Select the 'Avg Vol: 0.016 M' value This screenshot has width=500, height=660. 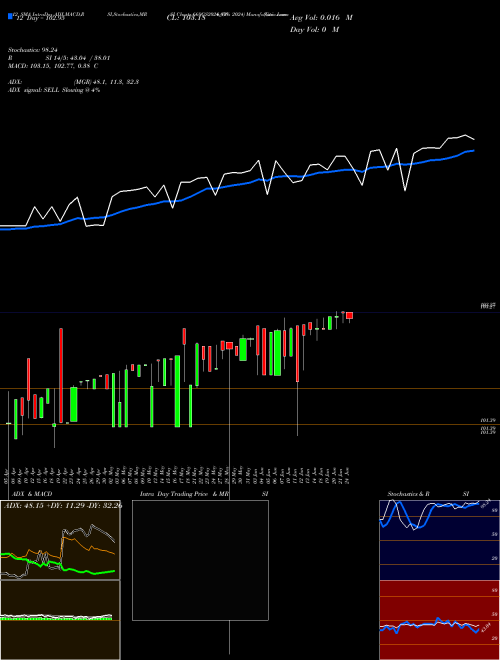click(x=321, y=18)
